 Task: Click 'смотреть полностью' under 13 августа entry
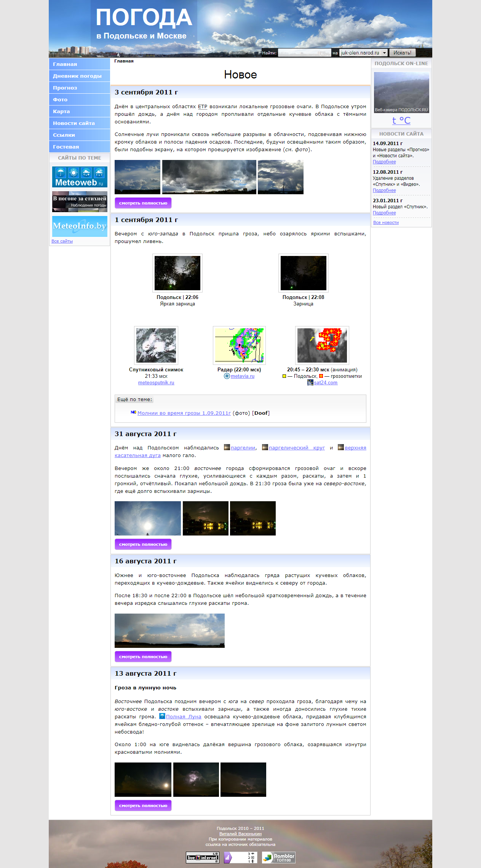143,806
